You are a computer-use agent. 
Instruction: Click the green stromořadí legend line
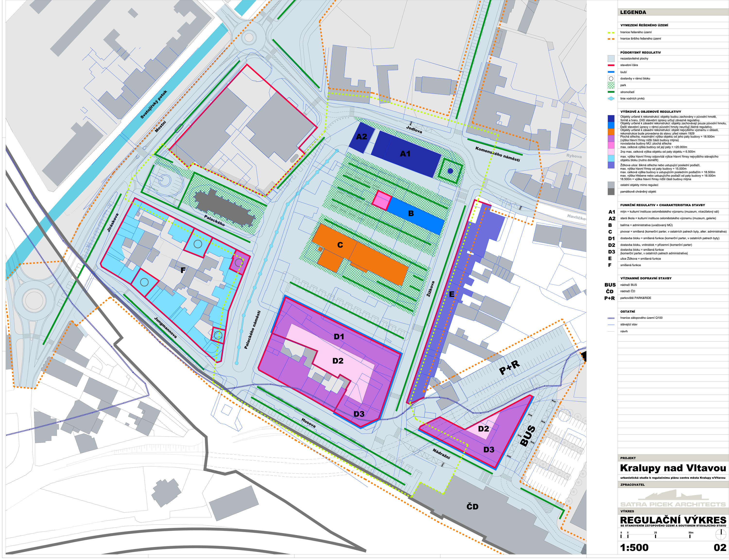[x=611, y=92]
